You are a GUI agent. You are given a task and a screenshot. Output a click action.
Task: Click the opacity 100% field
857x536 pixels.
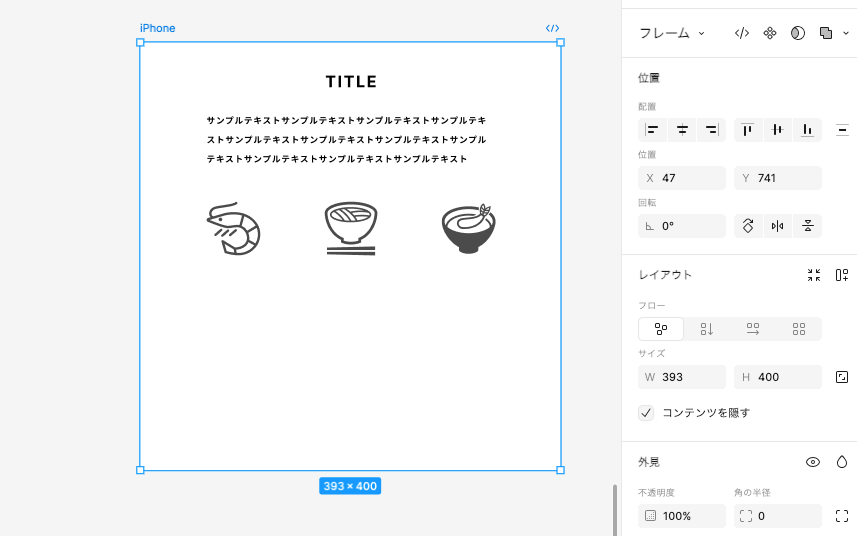point(682,516)
